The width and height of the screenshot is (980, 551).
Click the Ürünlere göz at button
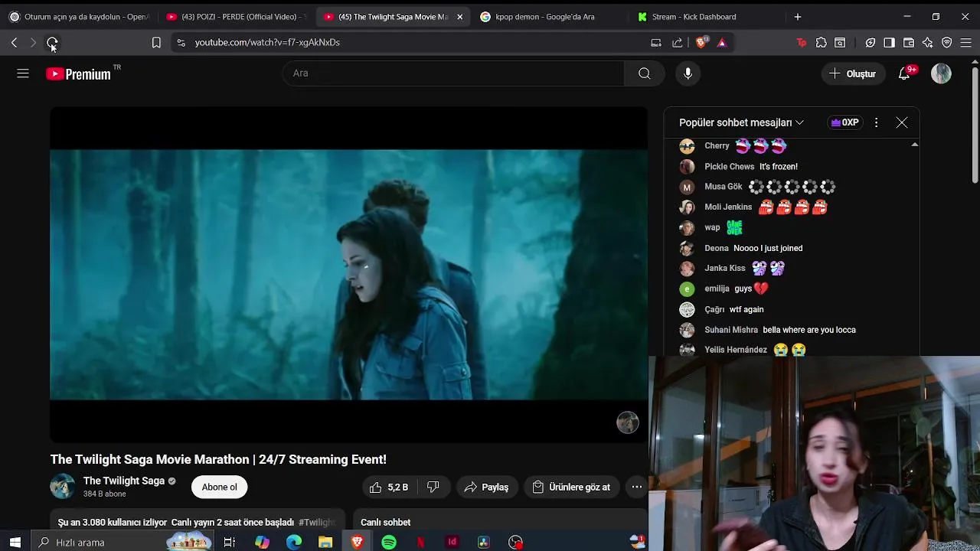tap(571, 487)
